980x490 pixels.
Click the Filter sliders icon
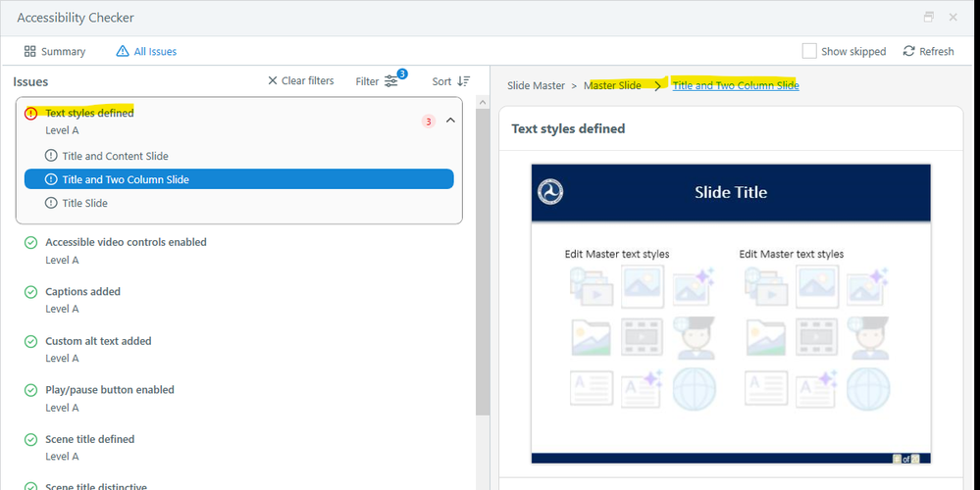(x=391, y=81)
